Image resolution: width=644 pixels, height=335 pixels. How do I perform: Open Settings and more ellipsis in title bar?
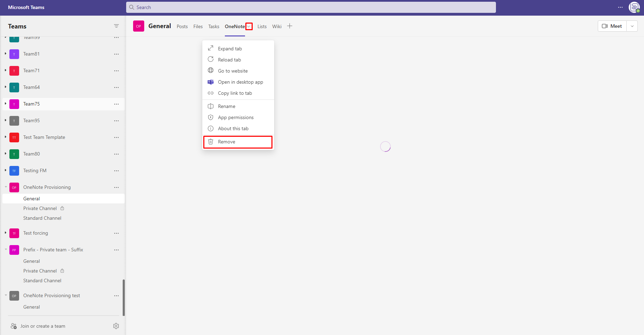click(x=620, y=7)
